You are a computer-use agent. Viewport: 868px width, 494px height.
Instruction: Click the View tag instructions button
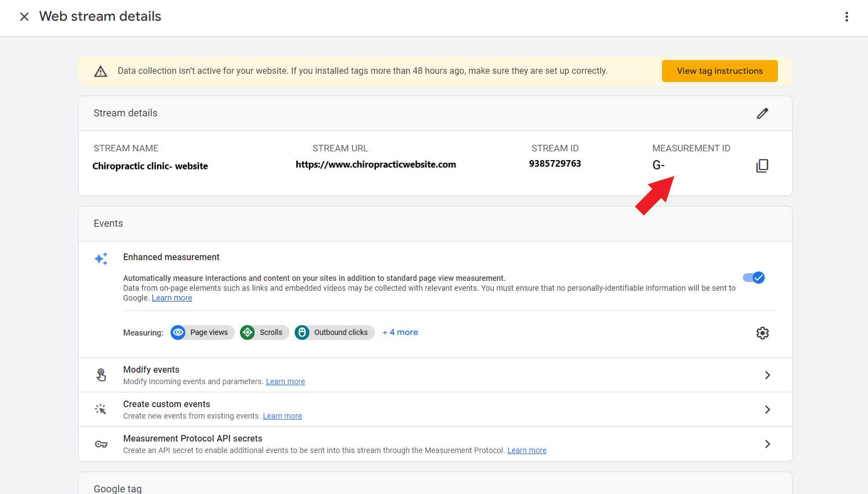[x=719, y=71]
